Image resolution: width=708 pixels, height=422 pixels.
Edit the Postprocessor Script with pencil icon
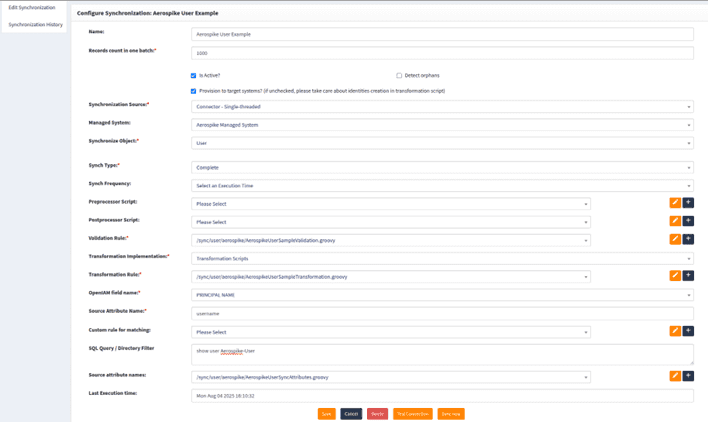pyautogui.click(x=675, y=221)
